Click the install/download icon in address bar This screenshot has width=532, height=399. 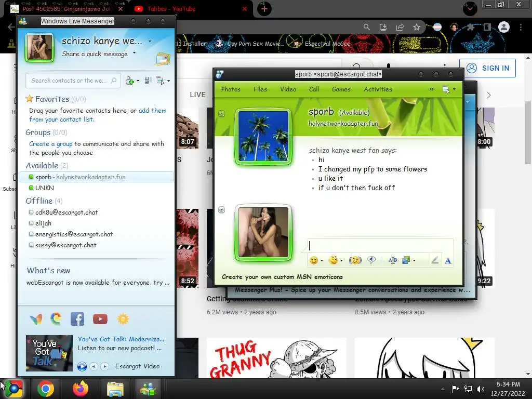pyautogui.click(x=383, y=27)
